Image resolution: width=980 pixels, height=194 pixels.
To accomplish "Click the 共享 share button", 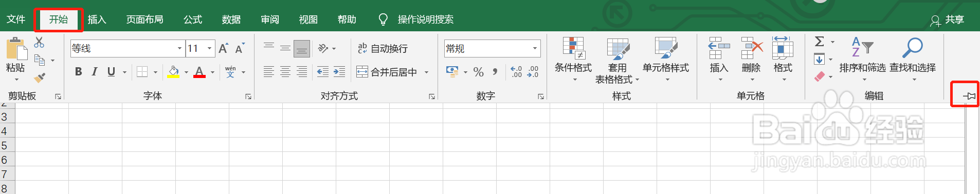I will (x=948, y=20).
